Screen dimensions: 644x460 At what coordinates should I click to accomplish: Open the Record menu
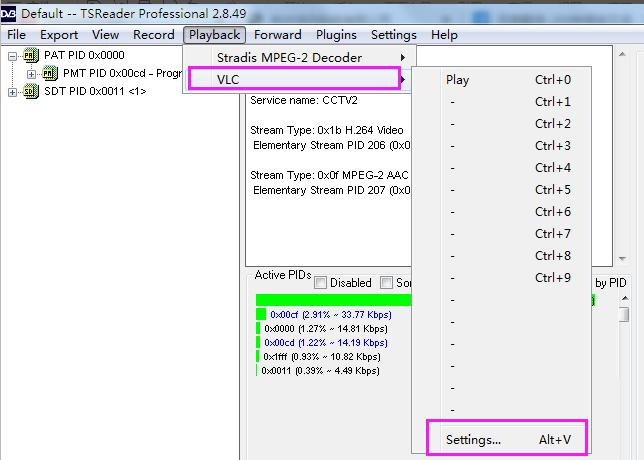(x=153, y=35)
